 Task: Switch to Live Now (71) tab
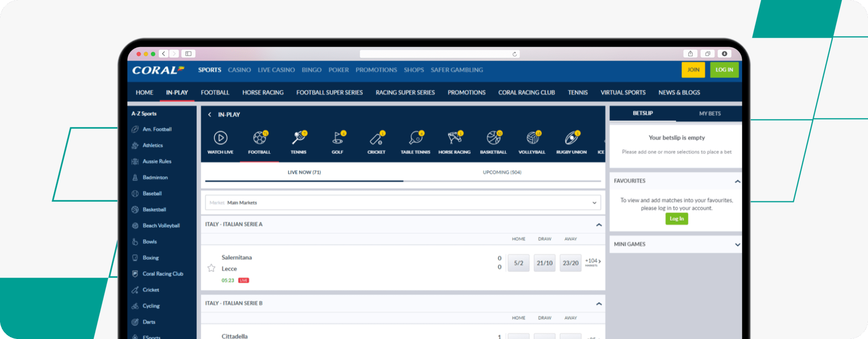(x=304, y=172)
